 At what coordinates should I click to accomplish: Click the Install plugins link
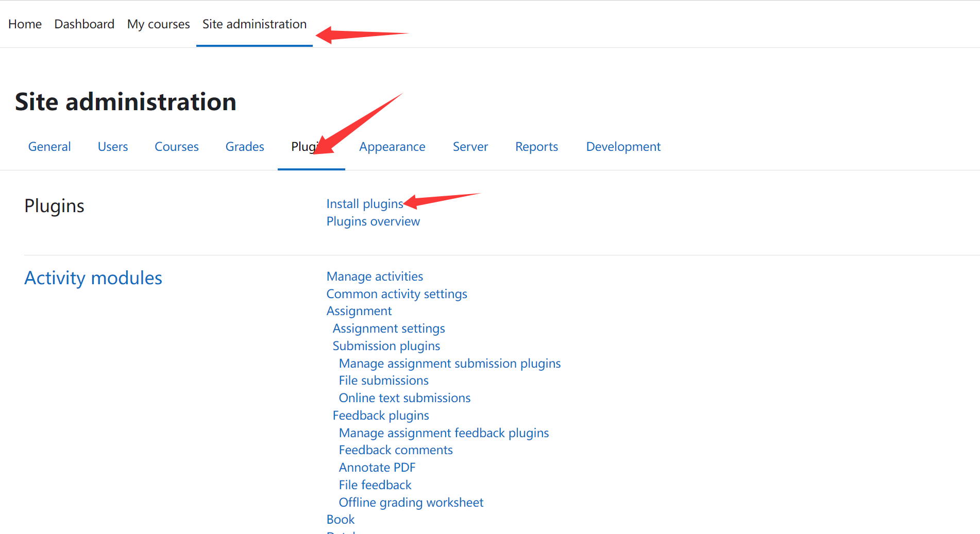(x=364, y=204)
